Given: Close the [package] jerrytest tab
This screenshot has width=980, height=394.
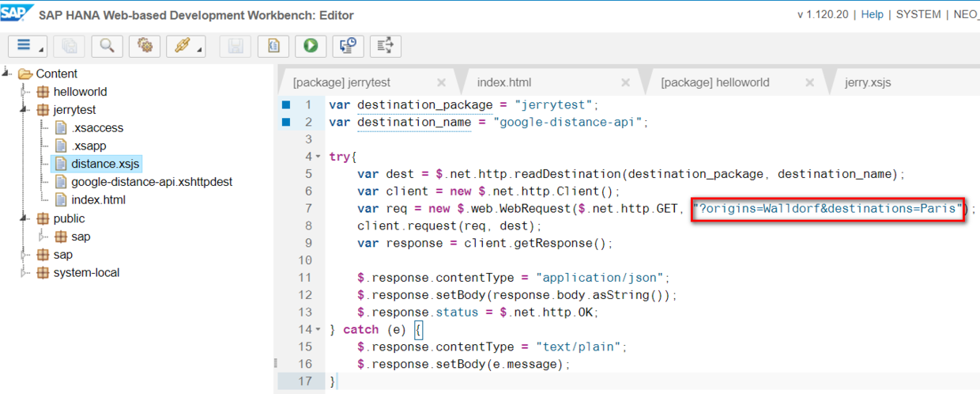Looking at the screenshot, I should [441, 82].
